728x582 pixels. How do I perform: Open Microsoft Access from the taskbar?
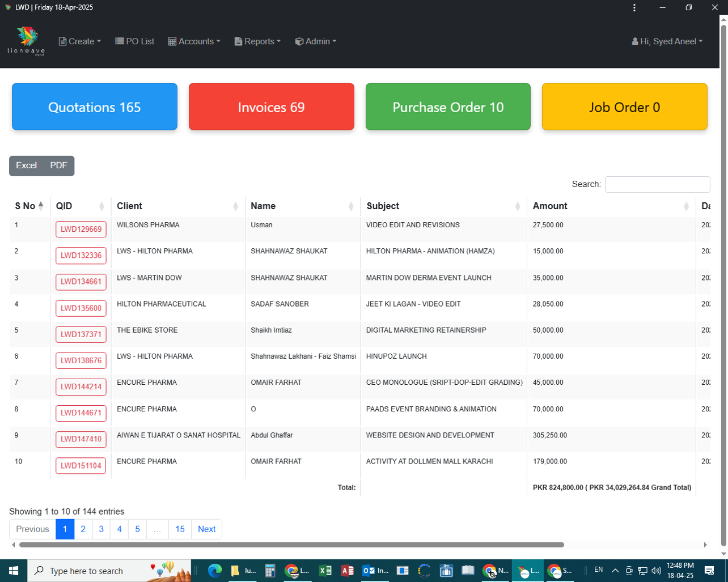[x=347, y=571]
